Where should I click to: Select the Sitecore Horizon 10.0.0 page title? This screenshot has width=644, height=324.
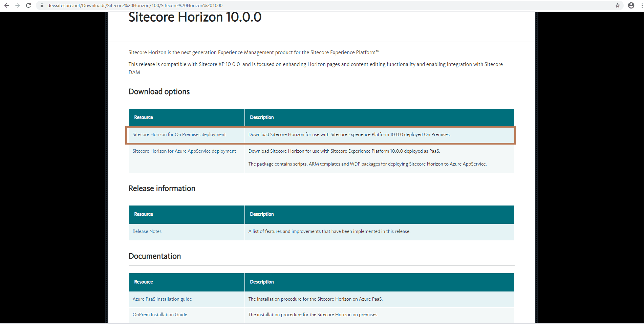195,17
